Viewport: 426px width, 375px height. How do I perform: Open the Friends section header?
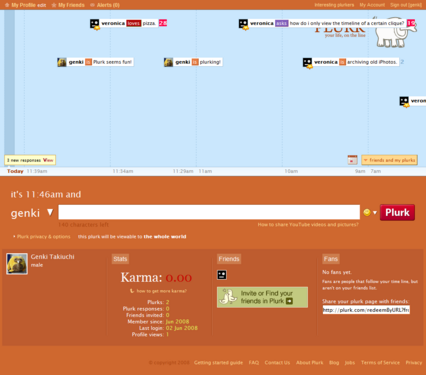click(x=229, y=259)
